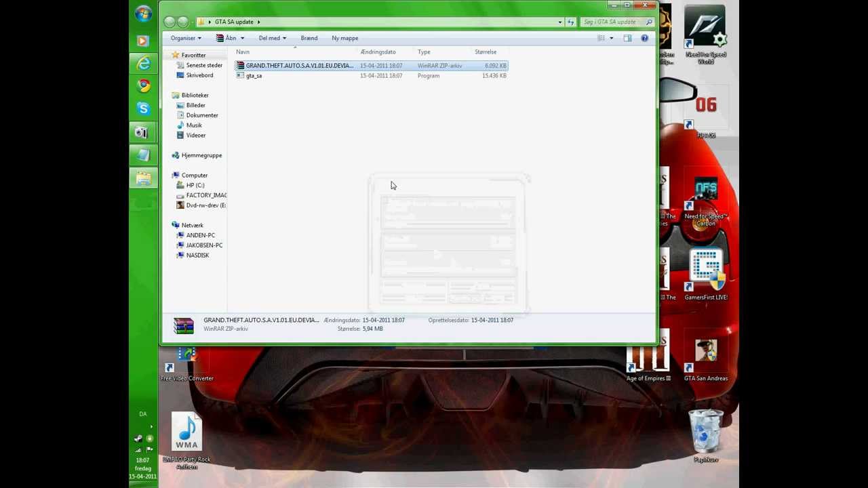Open the recent pages dropdown beside Forward

coord(193,22)
